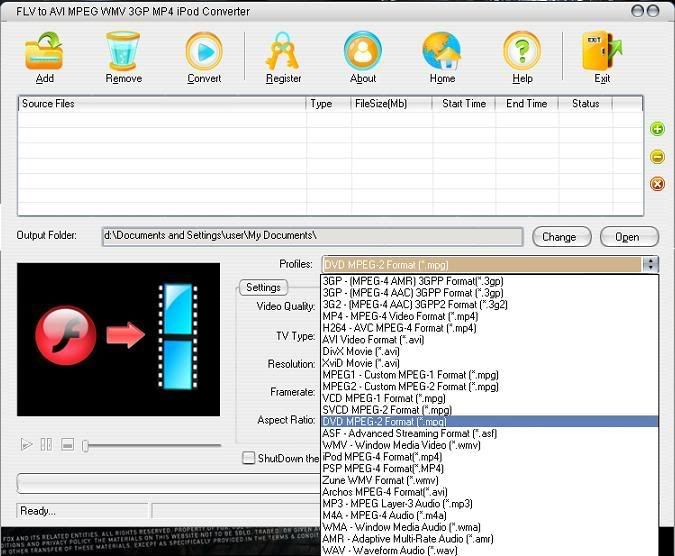This screenshot has width=675, height=556.
Task: Choose iPod MPEG-4 Format profile
Action: pos(489,457)
